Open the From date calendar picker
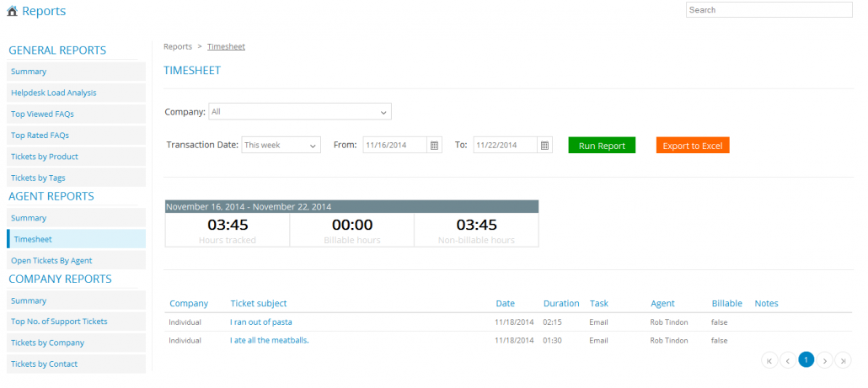Viewport: 868px width, 388px height. pos(435,146)
